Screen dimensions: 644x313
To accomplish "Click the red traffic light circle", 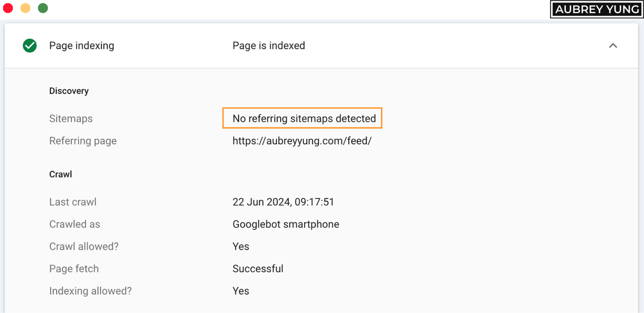I will coord(8,8).
